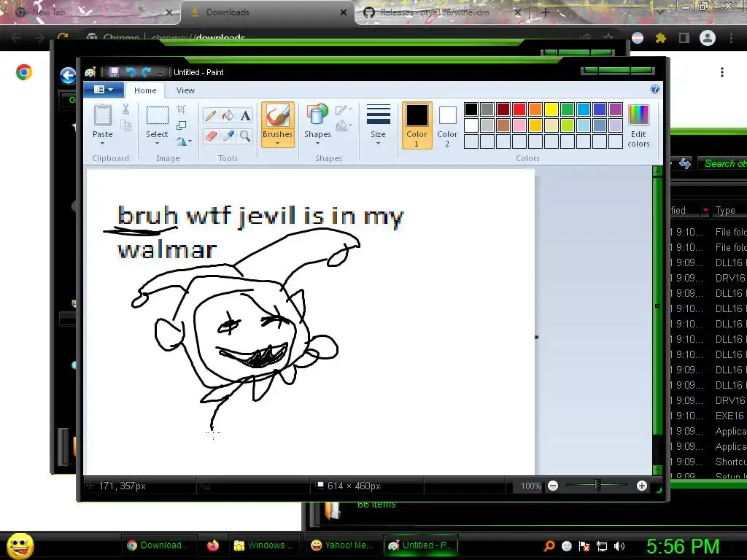Switch to the Home ribbon tab
Image resolution: width=747 pixels, height=560 pixels.
(145, 90)
